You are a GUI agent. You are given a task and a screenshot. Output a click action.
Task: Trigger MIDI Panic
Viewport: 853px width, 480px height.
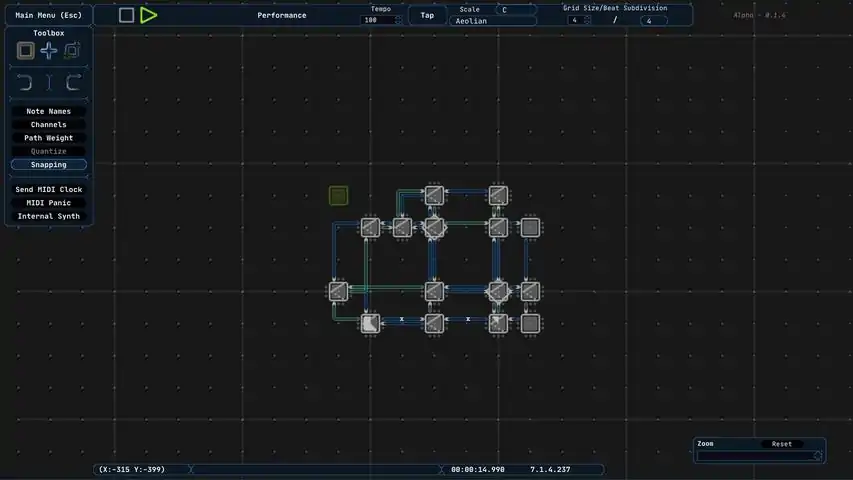coord(48,202)
